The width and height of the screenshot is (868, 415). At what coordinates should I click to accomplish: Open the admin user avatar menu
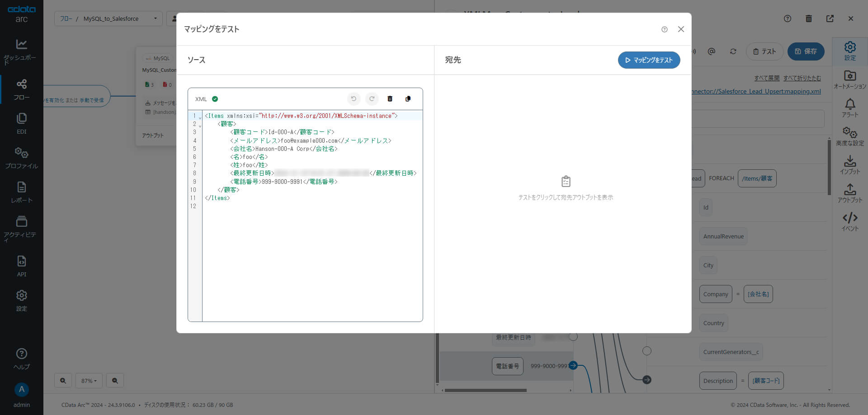tap(21, 390)
